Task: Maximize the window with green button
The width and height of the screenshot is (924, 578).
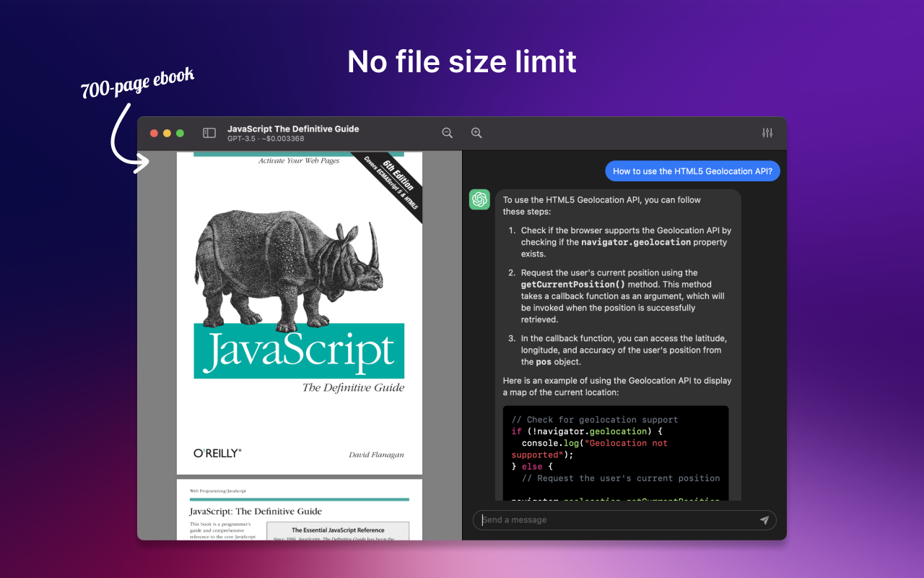Action: [180, 133]
